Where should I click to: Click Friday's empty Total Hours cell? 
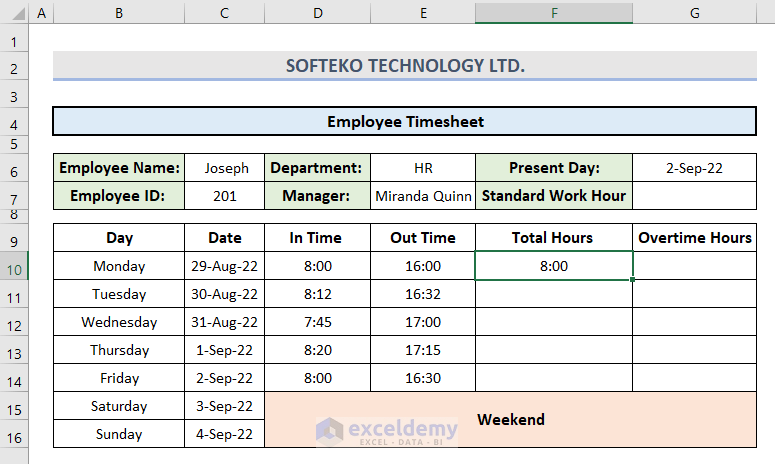point(554,378)
